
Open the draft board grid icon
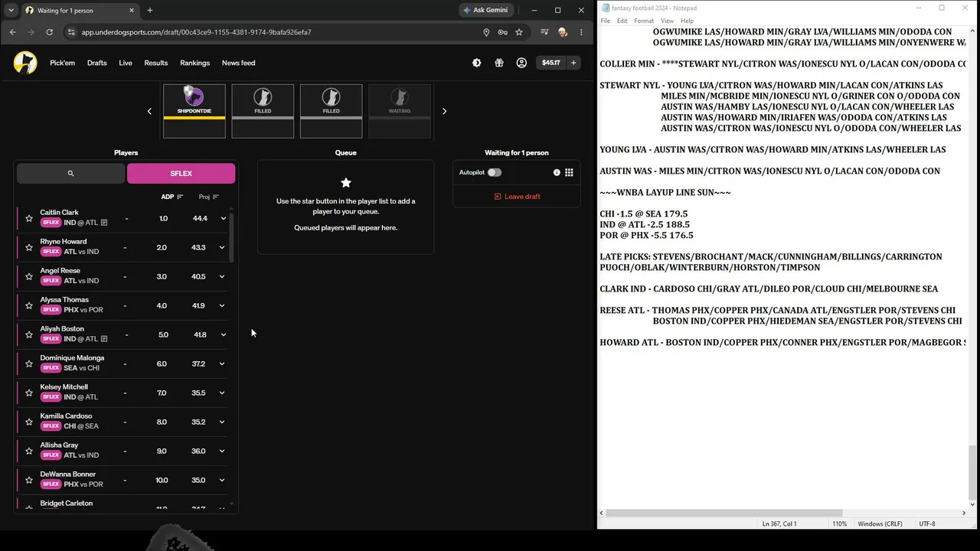569,173
